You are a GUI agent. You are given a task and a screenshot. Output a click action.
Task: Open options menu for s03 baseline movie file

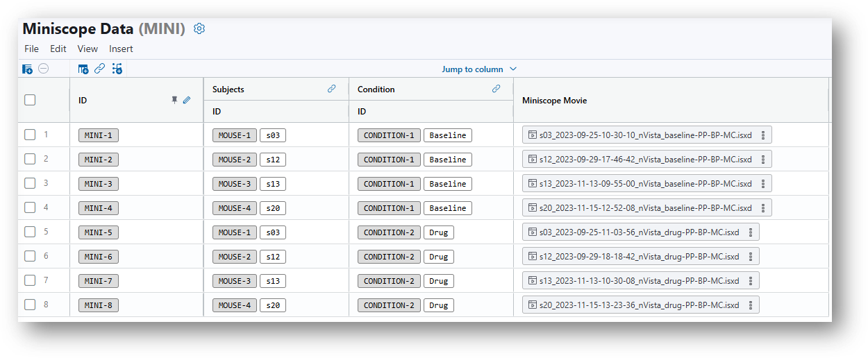coord(763,135)
